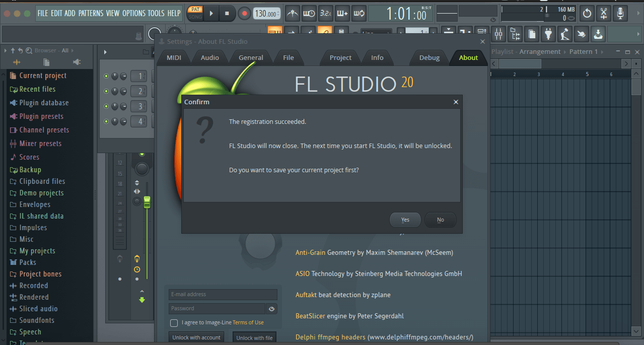Open the Terms of Use link
The height and width of the screenshot is (345, 644).
pos(248,323)
